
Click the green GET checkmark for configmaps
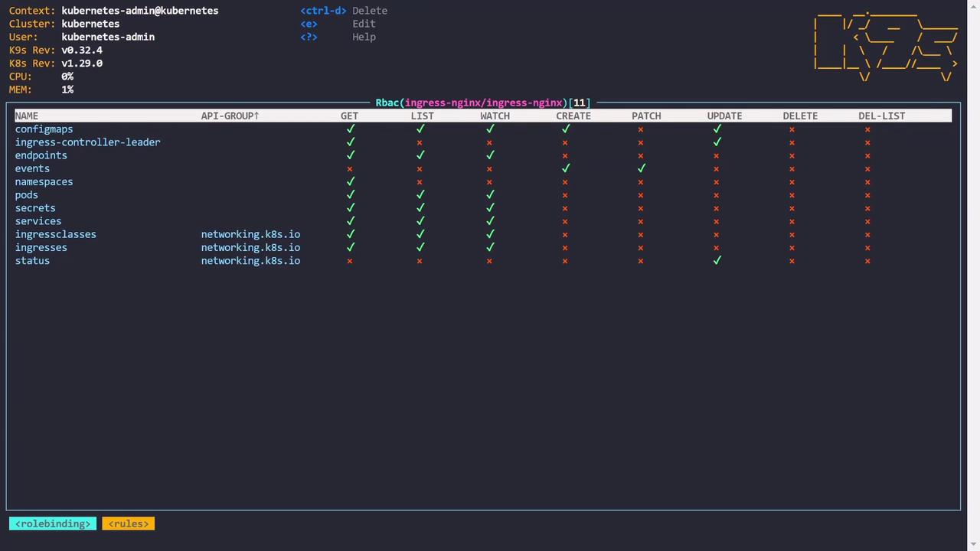point(351,129)
